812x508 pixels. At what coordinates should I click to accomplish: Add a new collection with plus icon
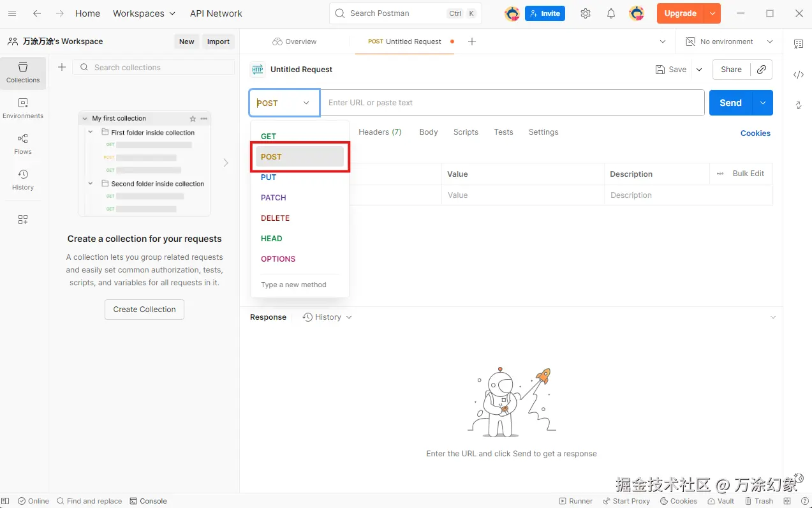[x=62, y=67]
